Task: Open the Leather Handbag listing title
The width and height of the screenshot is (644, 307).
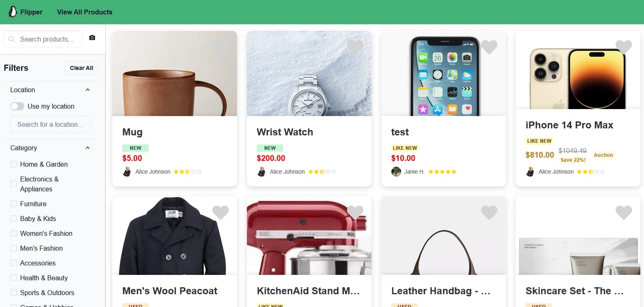Action: pos(441,291)
